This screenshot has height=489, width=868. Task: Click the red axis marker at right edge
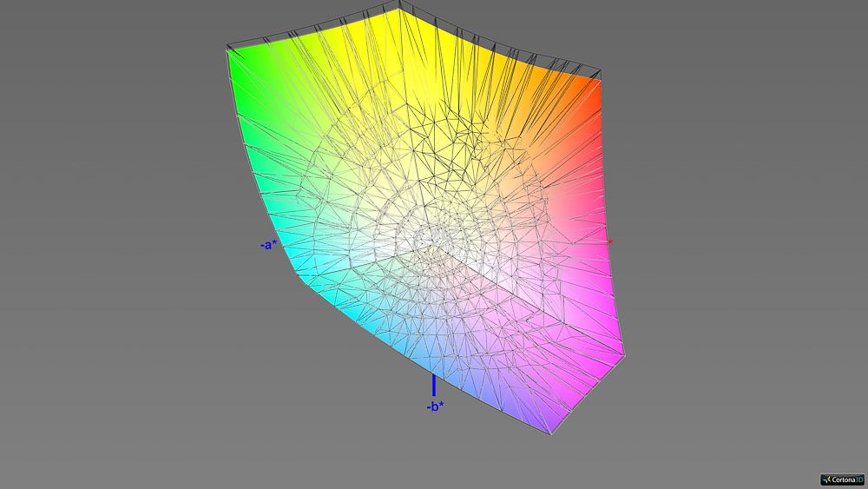coord(610,242)
